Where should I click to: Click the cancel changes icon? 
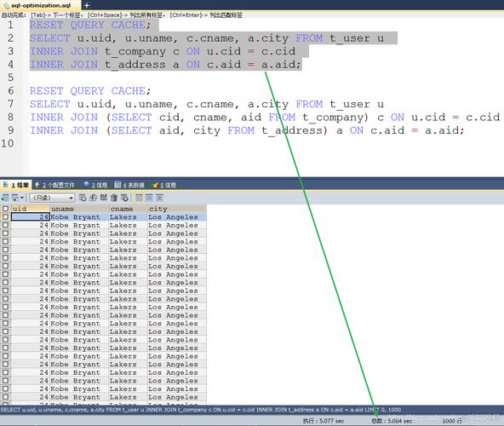click(x=124, y=198)
